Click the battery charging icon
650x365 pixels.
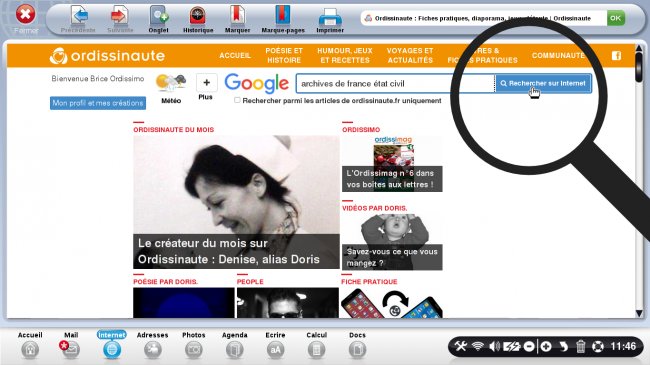pyautogui.click(x=512, y=346)
